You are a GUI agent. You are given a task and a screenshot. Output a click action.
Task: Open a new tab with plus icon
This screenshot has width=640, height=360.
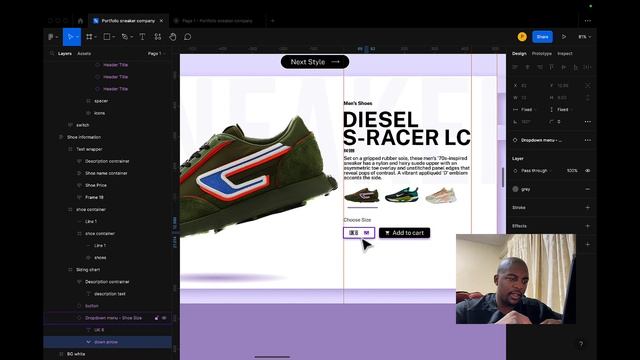273,20
